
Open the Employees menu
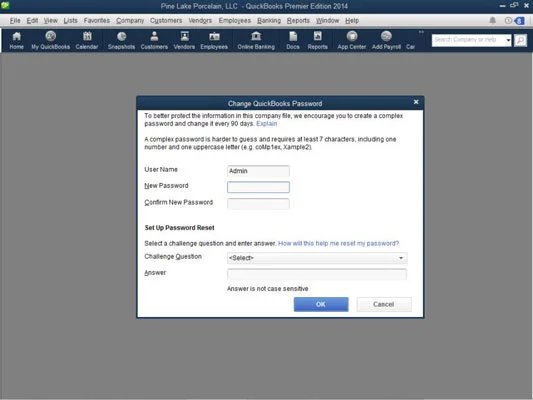(235, 20)
